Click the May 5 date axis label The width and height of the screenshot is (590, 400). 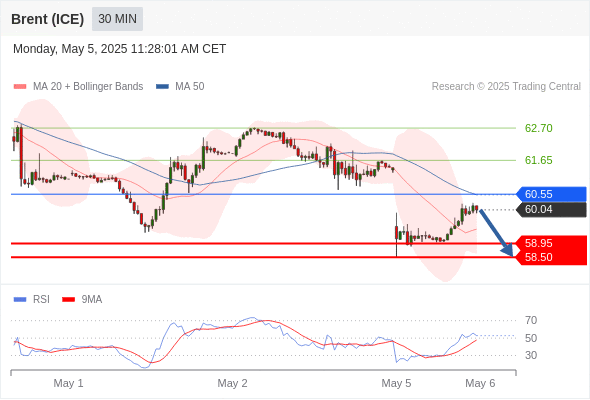[396, 383]
